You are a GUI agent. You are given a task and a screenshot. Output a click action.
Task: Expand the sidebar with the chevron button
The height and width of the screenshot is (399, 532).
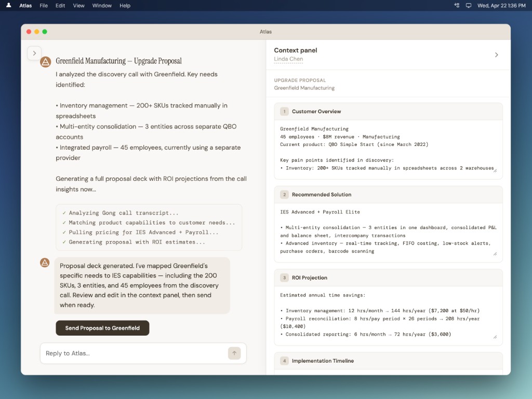click(x=34, y=54)
